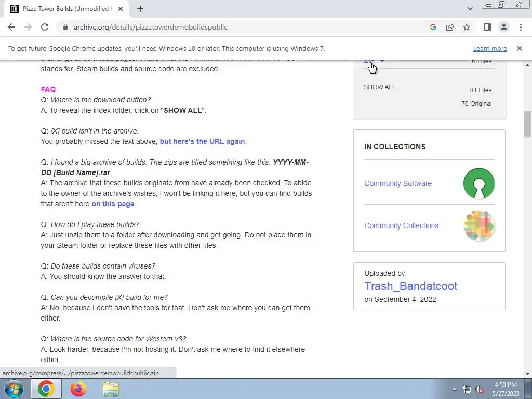532x399 pixels.
Task: Open Community Software collection link
Action: 398,183
